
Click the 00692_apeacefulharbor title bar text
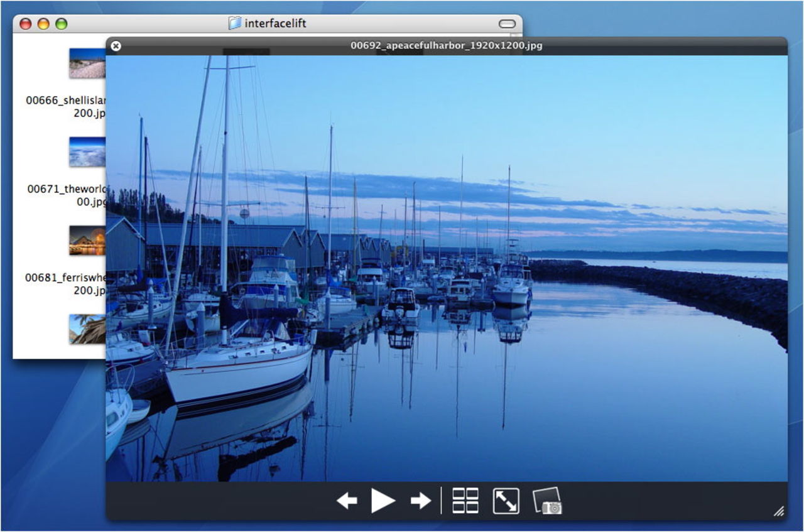click(x=446, y=46)
